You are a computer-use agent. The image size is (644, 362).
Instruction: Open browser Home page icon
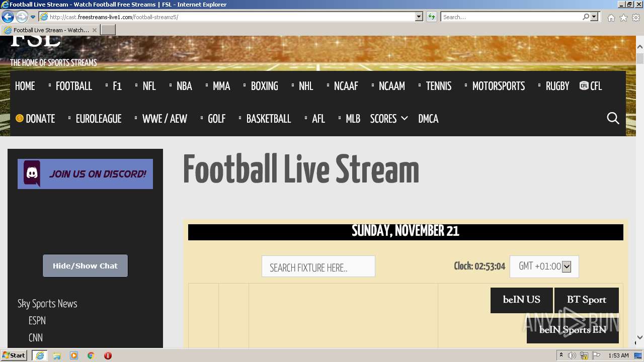[611, 18]
